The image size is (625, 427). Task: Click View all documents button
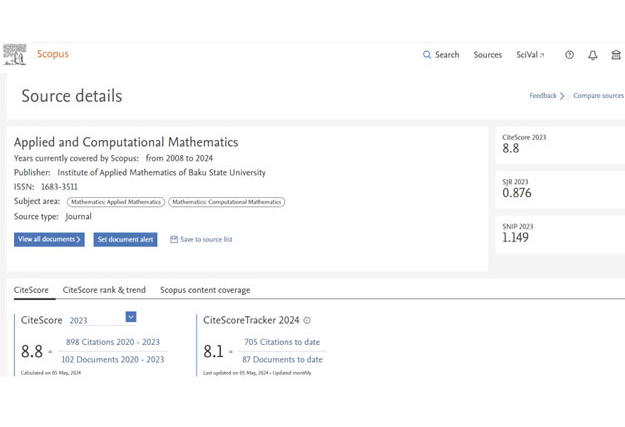point(49,239)
